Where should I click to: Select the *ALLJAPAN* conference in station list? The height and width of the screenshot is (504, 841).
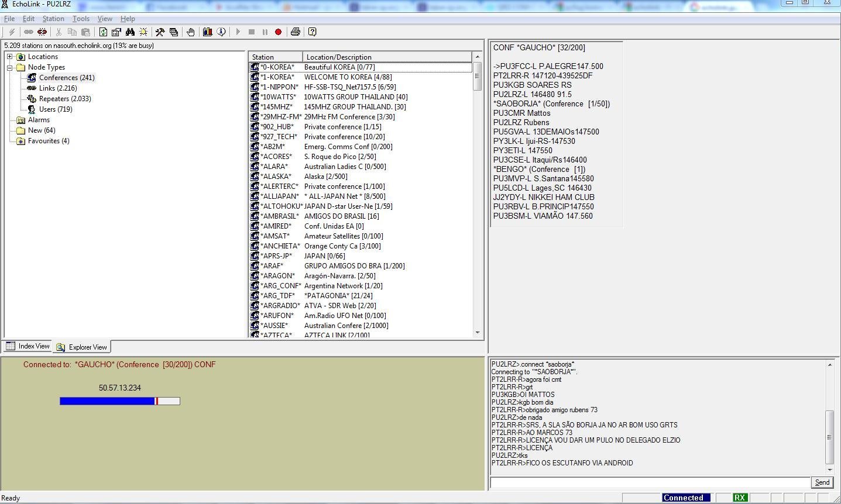279,196
